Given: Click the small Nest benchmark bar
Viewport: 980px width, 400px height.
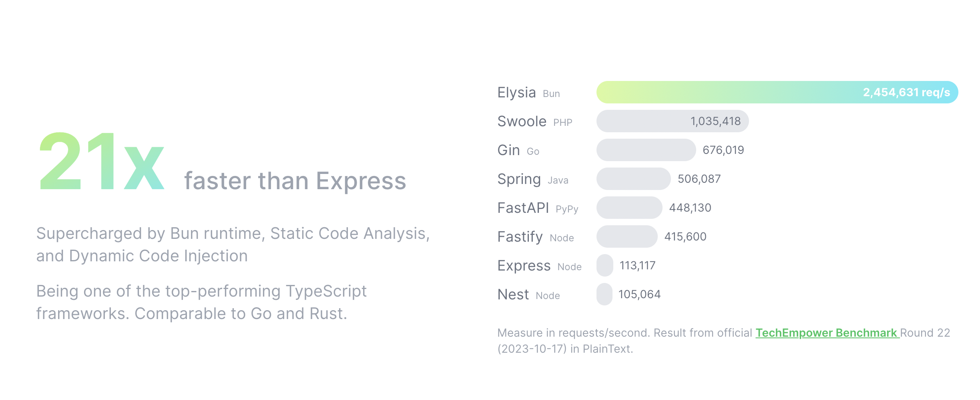Looking at the screenshot, I should [604, 295].
